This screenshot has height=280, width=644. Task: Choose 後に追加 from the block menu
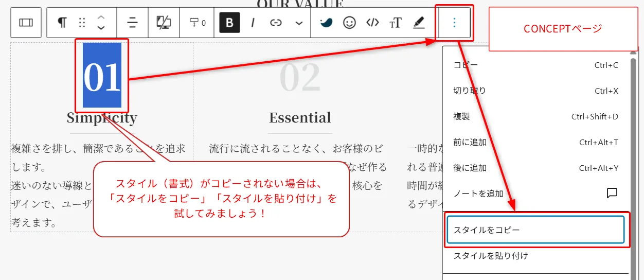click(535, 168)
